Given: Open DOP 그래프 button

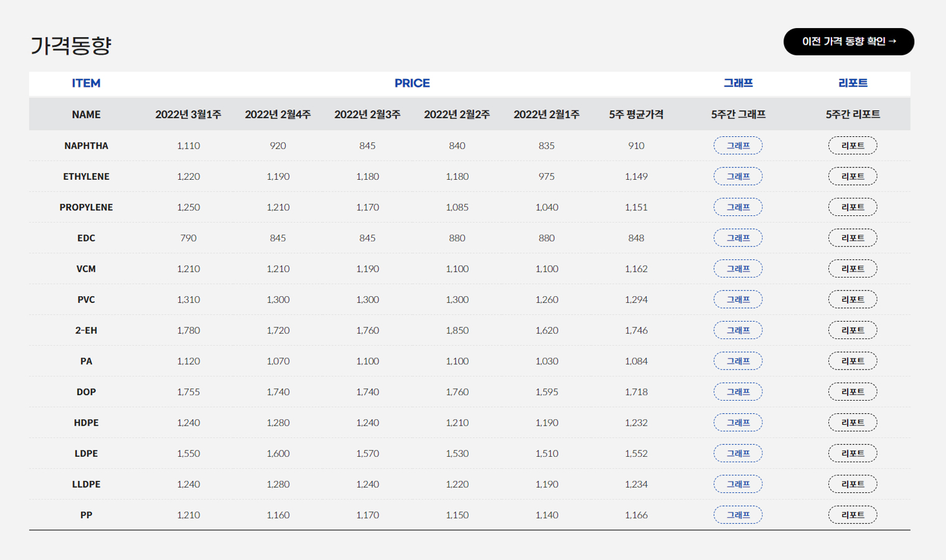Looking at the screenshot, I should point(738,392).
